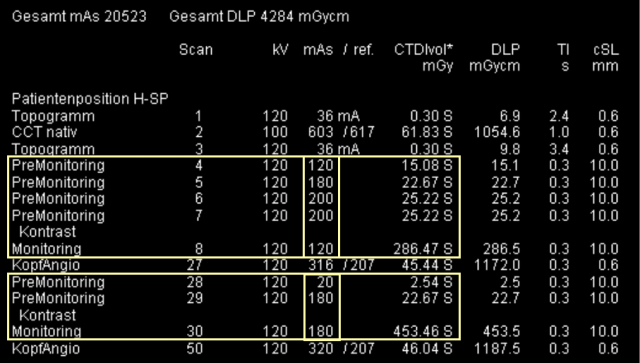This screenshot has width=640, height=363.
Task: Click the CTDIvol value '61.83 S'
Action: (427, 132)
